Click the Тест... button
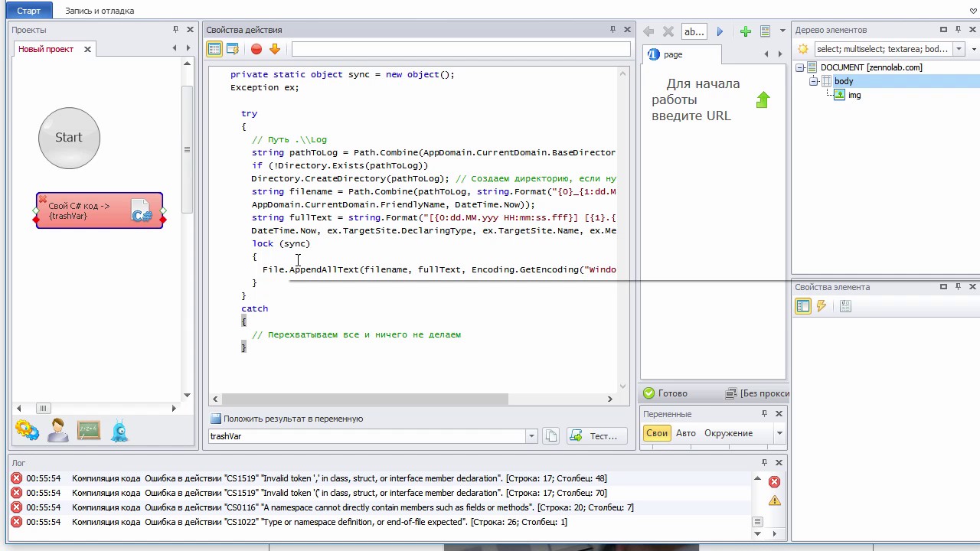The width and height of the screenshot is (980, 551). coord(596,436)
